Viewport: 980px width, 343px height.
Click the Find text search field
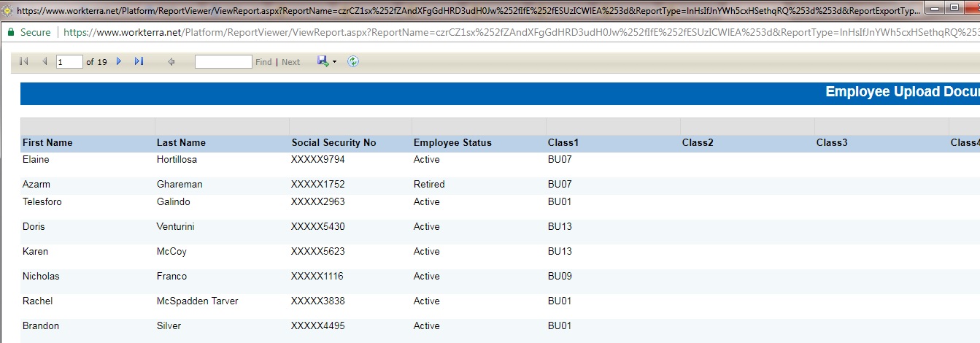223,62
